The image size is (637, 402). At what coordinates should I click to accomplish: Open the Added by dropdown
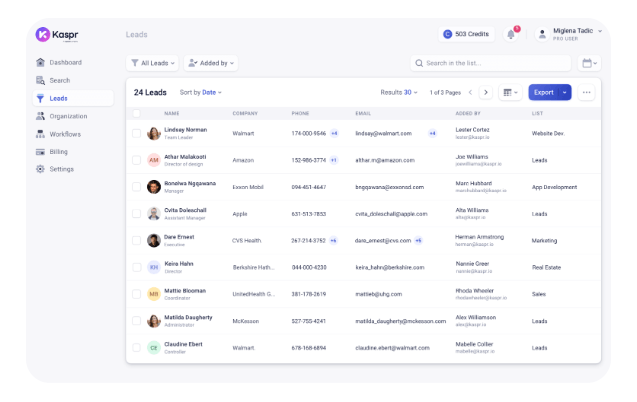(x=211, y=63)
